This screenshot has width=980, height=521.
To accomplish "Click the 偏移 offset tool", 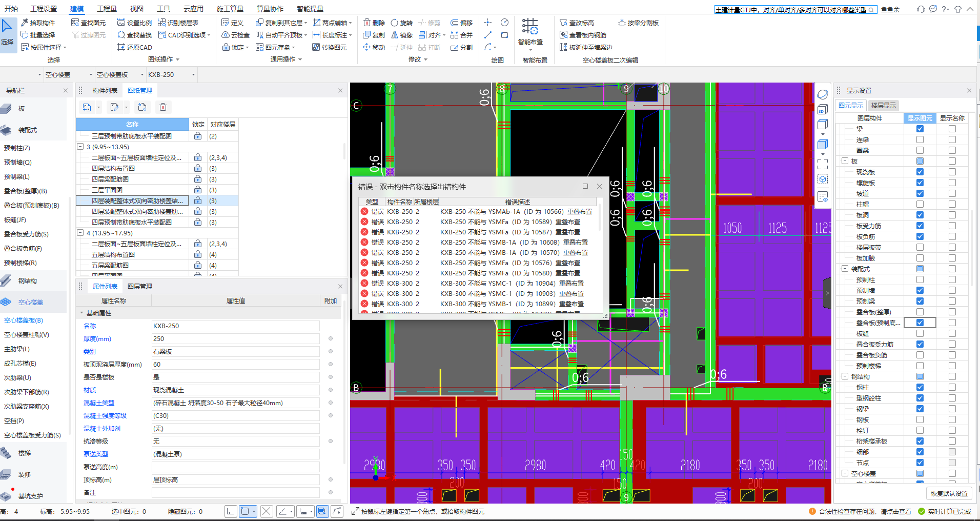I will coord(461,23).
